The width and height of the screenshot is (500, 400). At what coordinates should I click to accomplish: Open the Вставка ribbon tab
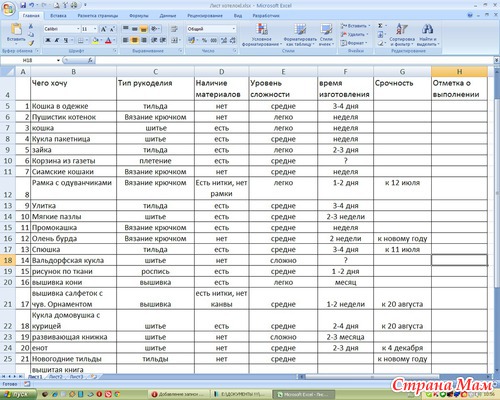pyautogui.click(x=58, y=16)
